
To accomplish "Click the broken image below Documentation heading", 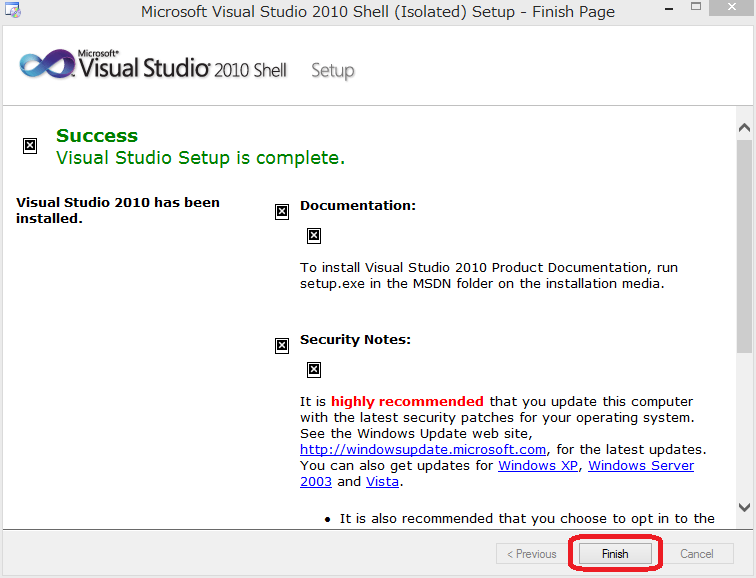I will point(314,236).
